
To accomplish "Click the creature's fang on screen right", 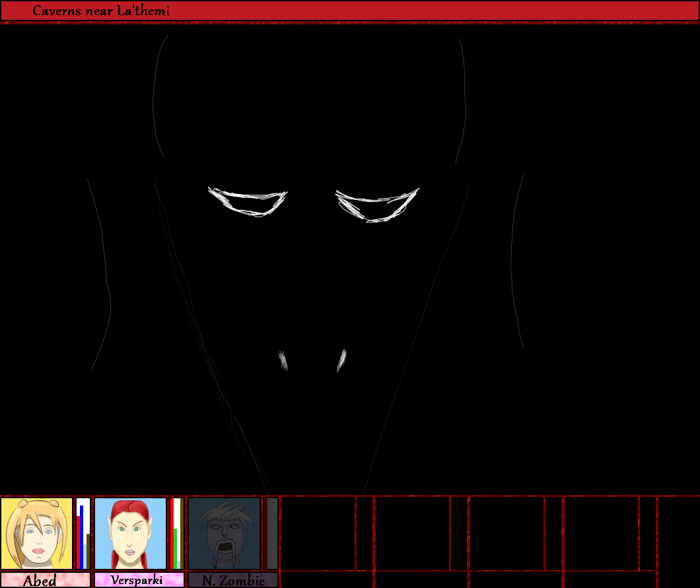I will (341, 360).
